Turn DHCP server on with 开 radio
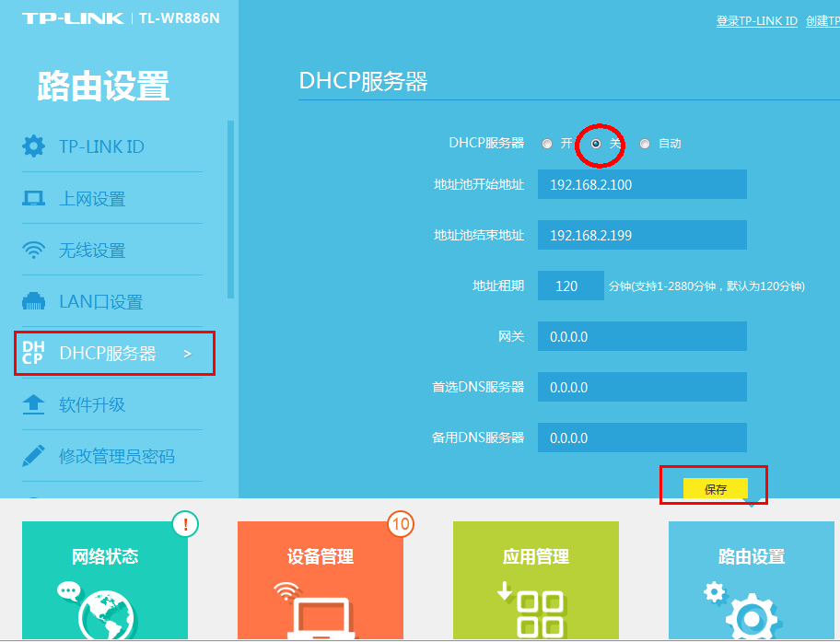840x642 pixels. tap(546, 144)
